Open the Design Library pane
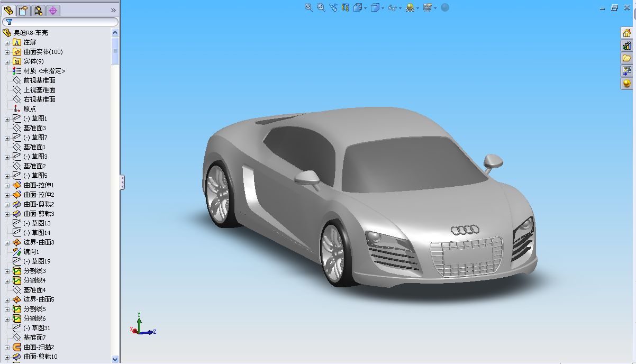This screenshot has height=364, width=636. click(627, 46)
